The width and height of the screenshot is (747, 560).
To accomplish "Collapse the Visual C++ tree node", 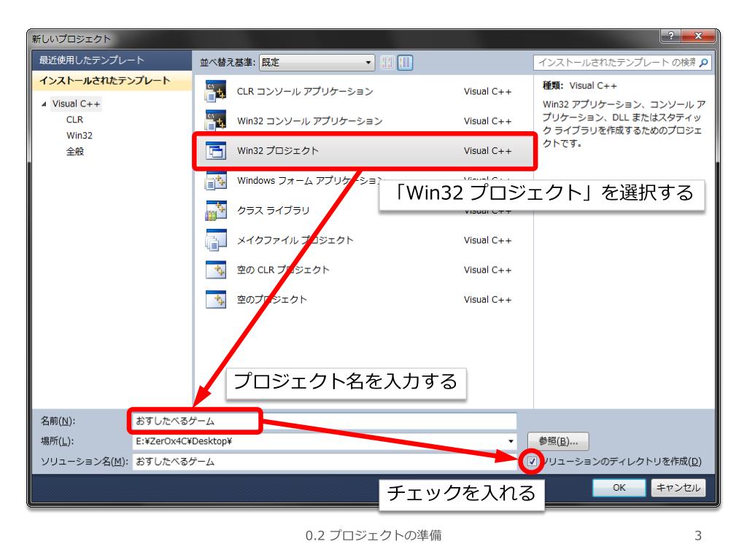I will (44, 104).
